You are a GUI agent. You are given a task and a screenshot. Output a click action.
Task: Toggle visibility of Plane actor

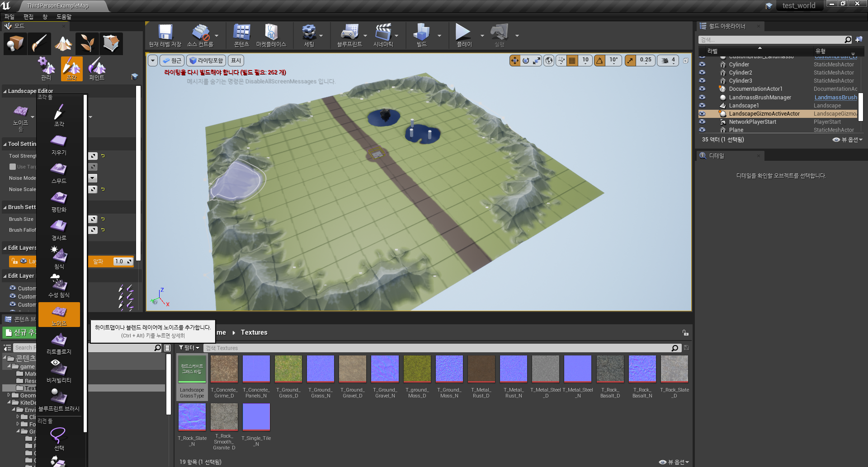[x=702, y=130]
